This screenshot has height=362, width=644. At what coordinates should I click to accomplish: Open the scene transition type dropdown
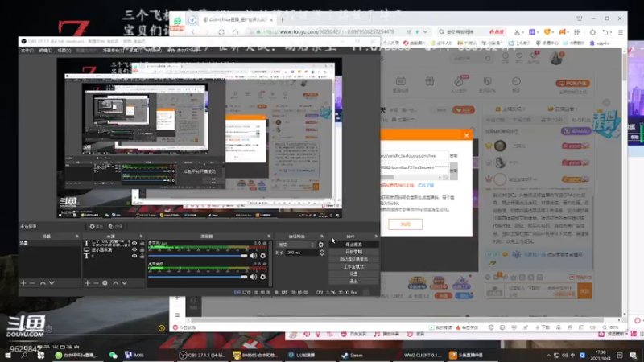pyautogui.click(x=295, y=245)
